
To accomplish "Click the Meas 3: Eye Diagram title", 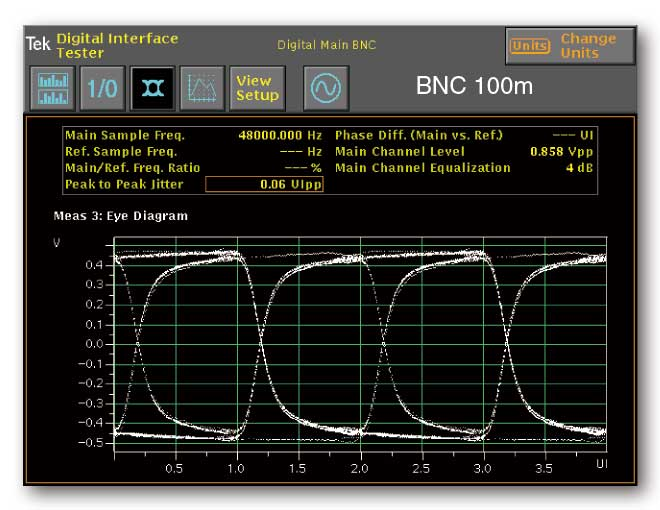I will [121, 216].
